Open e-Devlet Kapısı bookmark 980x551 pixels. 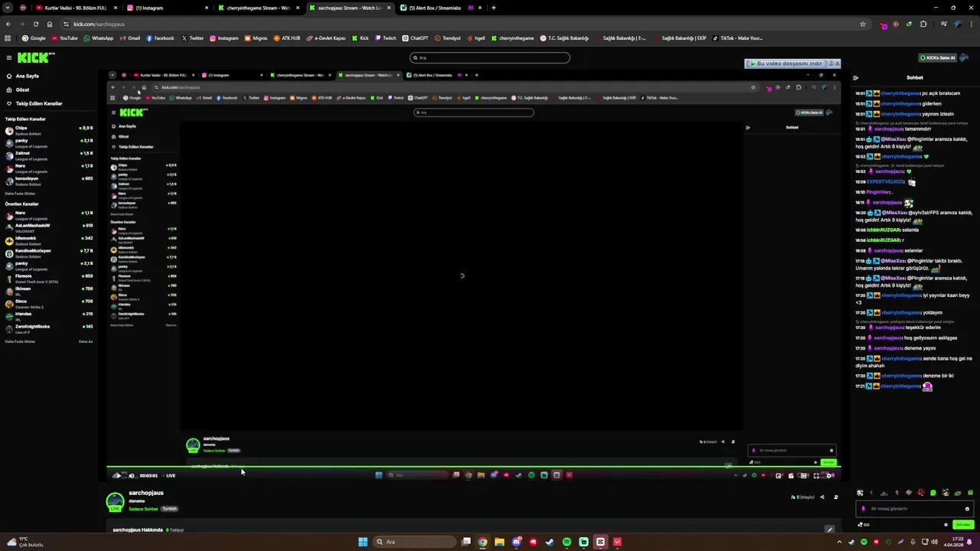point(325,38)
